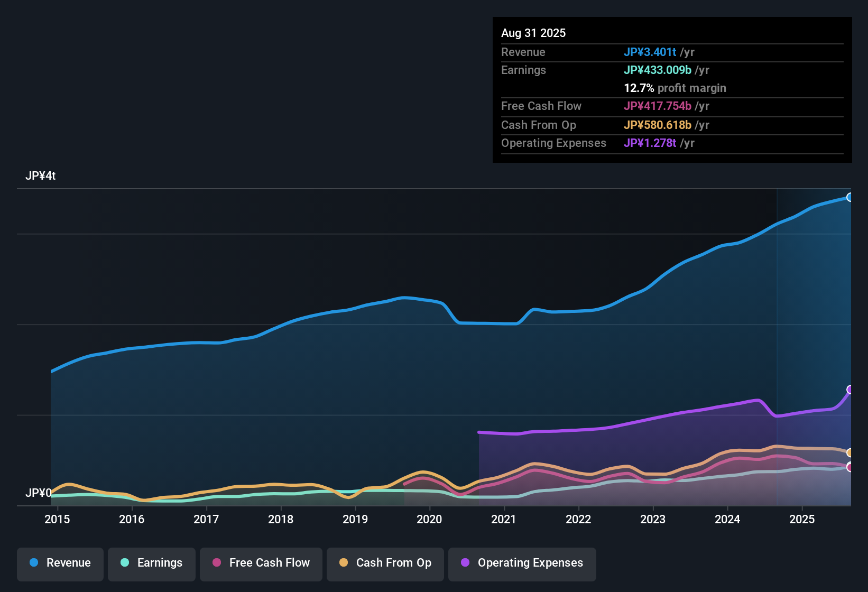
Task: Select the blue Revenue legend dot
Action: click(x=34, y=563)
